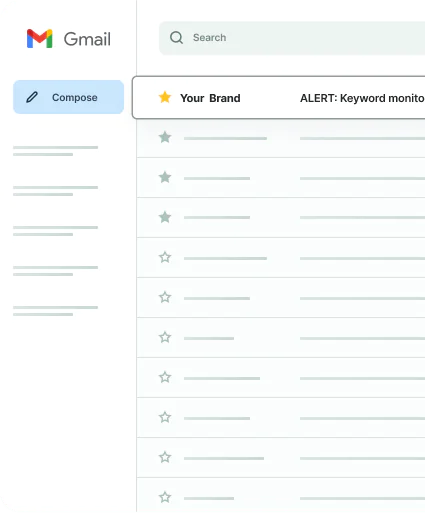
Task: Select the Your Brand sender name
Action: coord(210,98)
